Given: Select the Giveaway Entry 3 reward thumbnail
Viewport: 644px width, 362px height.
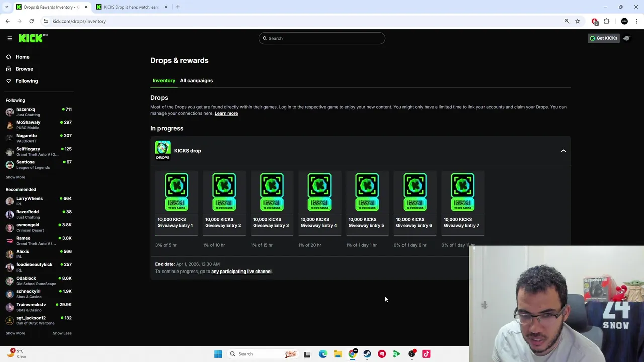Looking at the screenshot, I should coord(272,192).
